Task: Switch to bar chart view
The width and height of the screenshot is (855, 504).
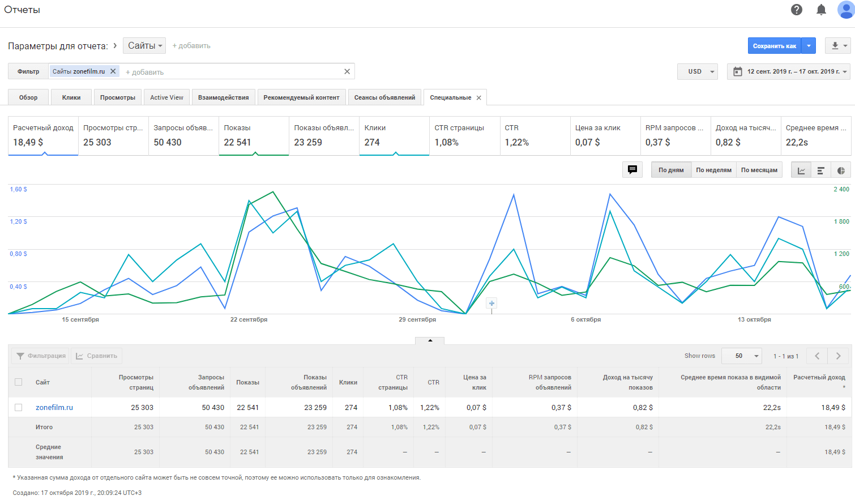Action: coord(820,170)
